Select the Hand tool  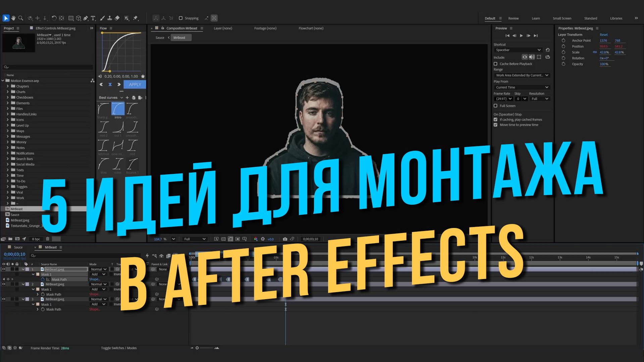13,18
